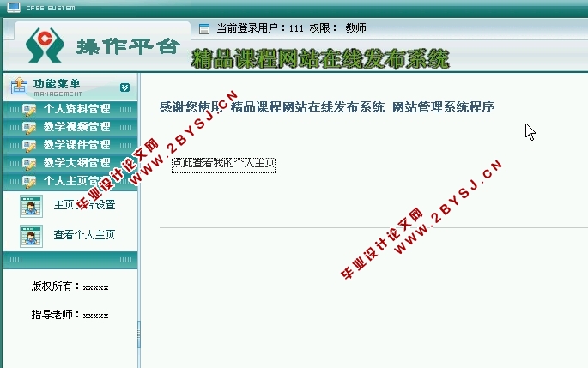Click the 指导老师：xxxxx text

point(70,315)
